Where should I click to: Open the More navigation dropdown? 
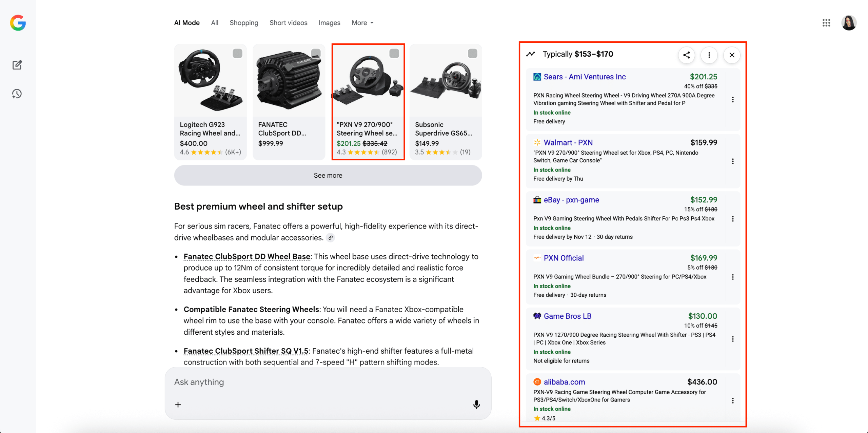[362, 23]
